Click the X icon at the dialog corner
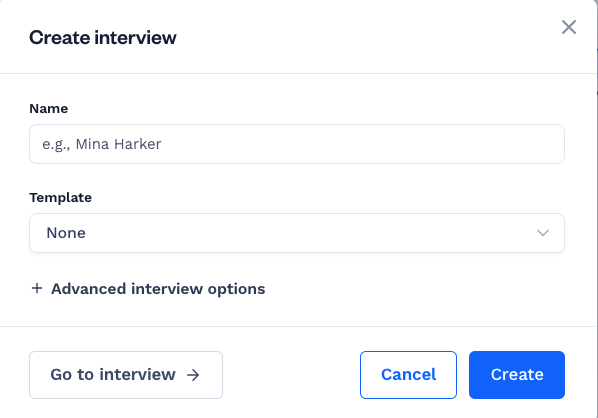Screen dimensions: 598x418 click(x=569, y=27)
